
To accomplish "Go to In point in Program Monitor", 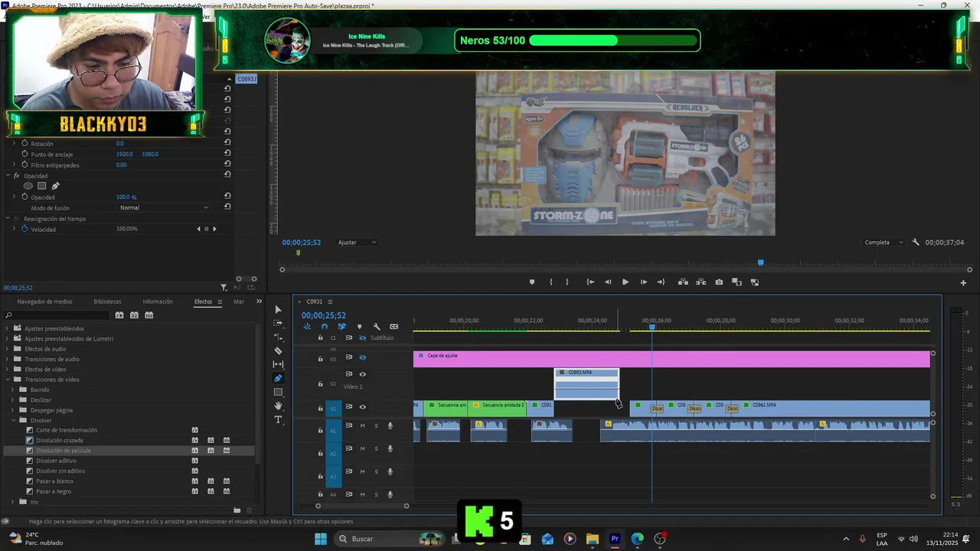I will (x=590, y=282).
